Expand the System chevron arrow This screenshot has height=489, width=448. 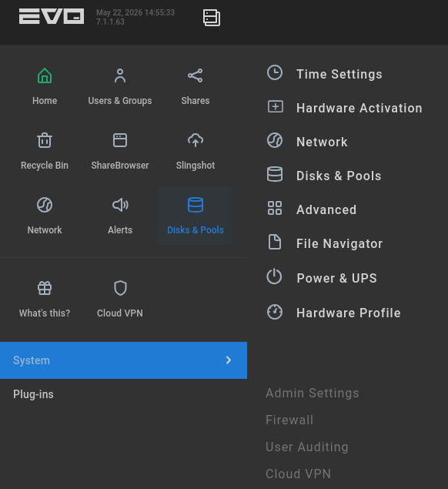tap(229, 360)
